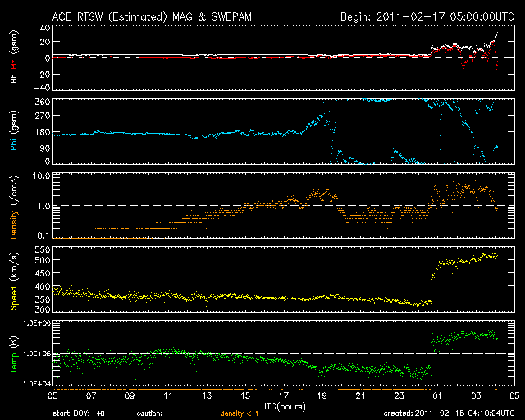This screenshot has height=420, width=525.
Task: Click the '1.0E+06' tick on the Temp axis
Action: 37,323
